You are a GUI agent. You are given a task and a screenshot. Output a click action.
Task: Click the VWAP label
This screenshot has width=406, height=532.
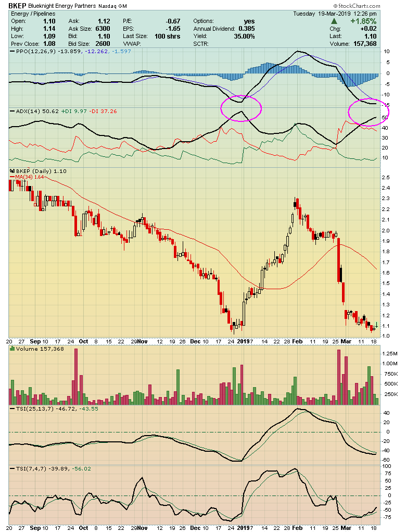coord(132,44)
